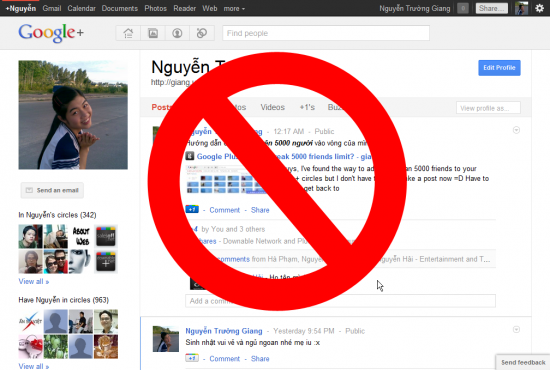Open the green fruit follower thumbnail
The height and width of the screenshot is (370, 550).
click(55, 347)
